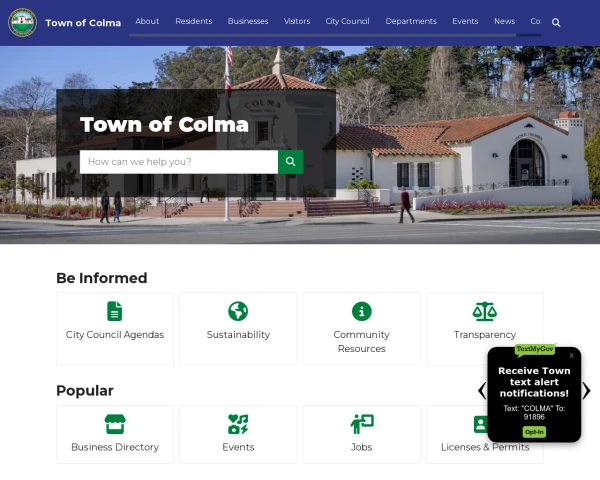
Task: Click the Sustainability globe icon
Action: click(x=238, y=311)
